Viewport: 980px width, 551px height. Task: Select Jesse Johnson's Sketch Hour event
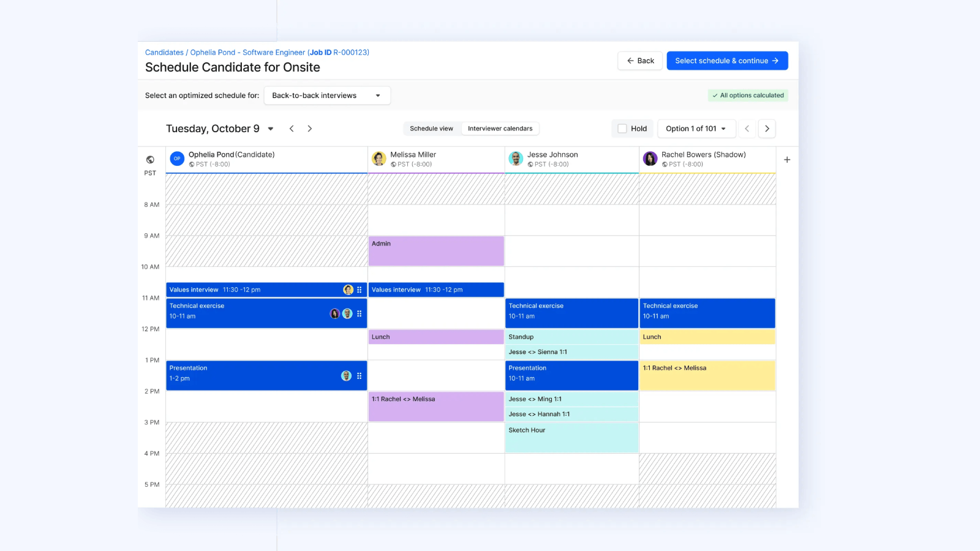pos(571,438)
